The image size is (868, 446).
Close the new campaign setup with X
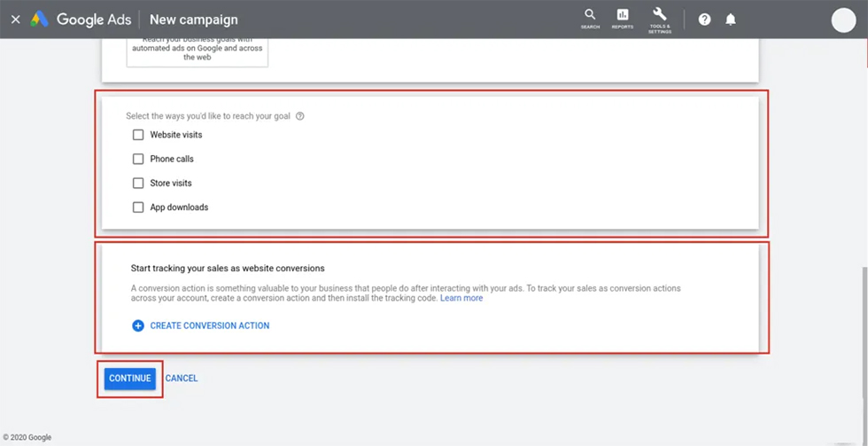[15, 19]
